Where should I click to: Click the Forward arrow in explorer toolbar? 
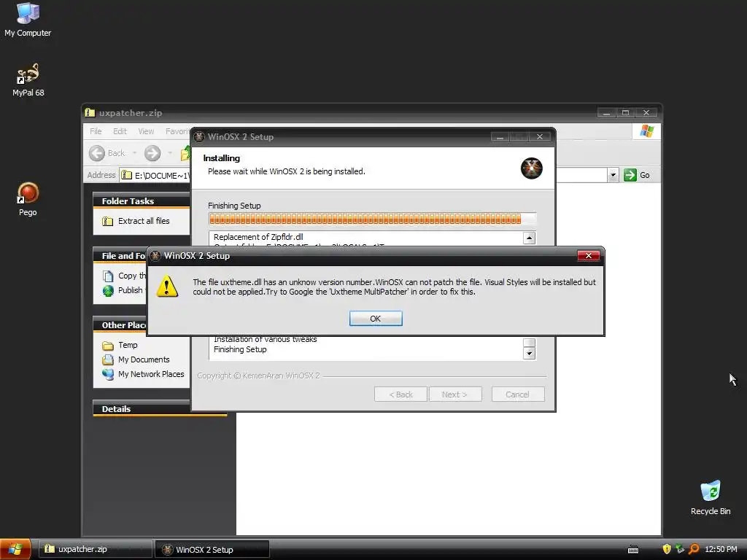click(152, 153)
